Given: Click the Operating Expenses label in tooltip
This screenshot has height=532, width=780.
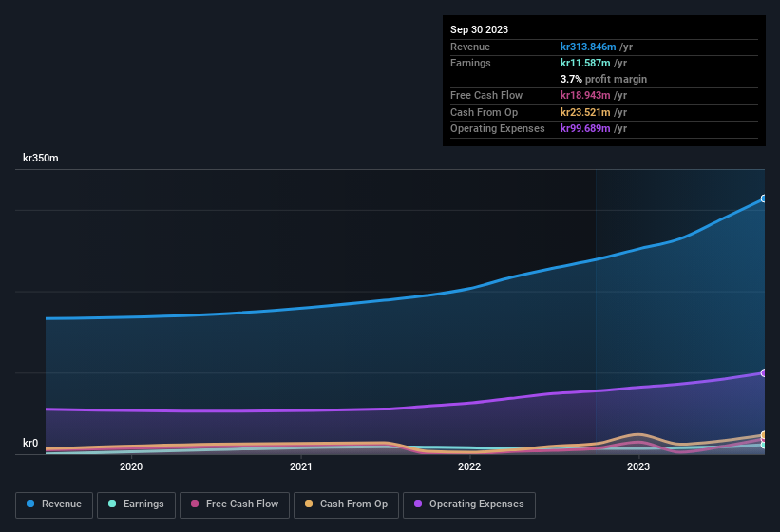Looking at the screenshot, I should coord(498,128).
